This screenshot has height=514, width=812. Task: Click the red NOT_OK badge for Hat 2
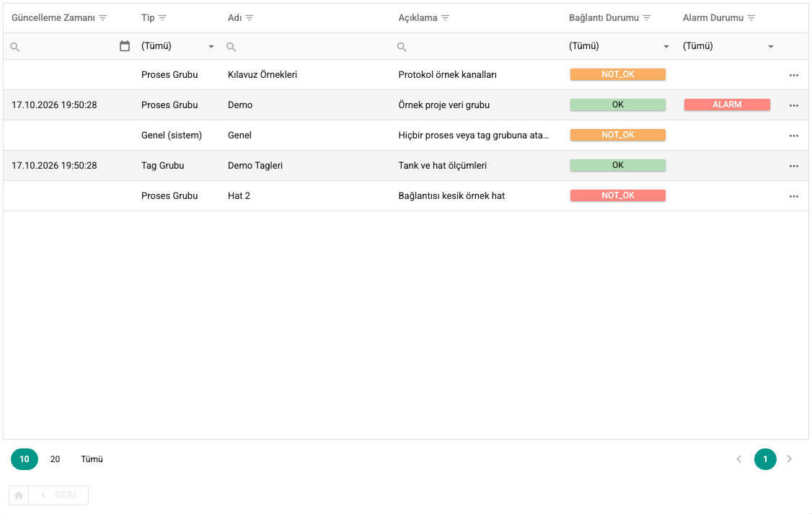coord(618,195)
